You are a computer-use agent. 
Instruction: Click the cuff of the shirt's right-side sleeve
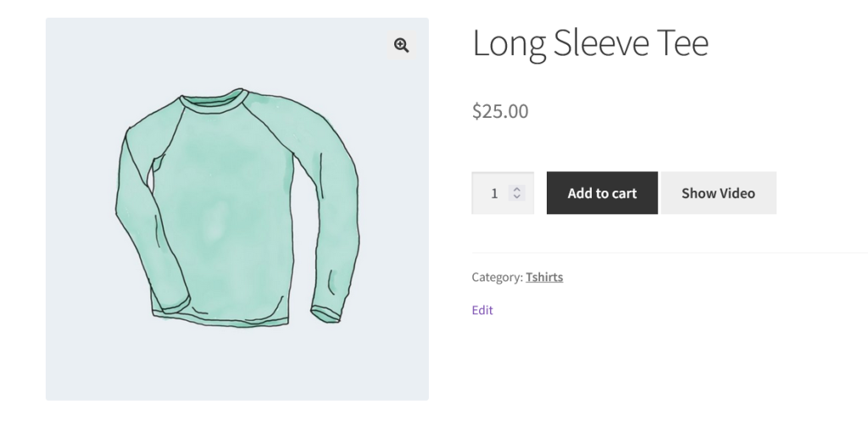point(326,312)
